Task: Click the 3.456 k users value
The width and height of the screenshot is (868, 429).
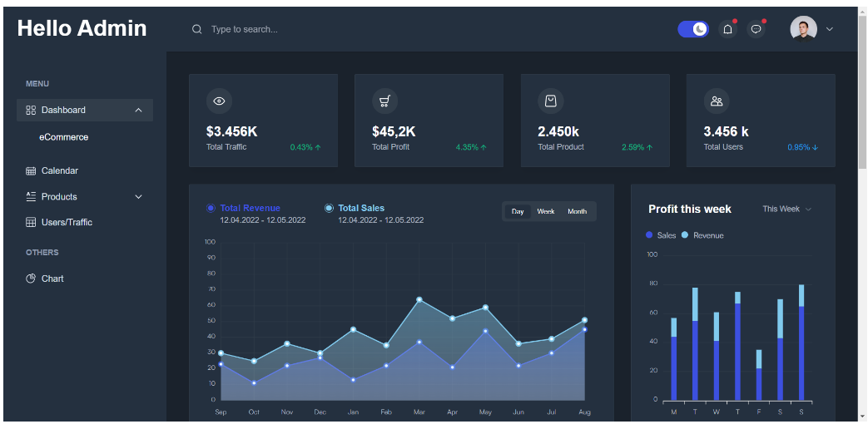Action: (x=726, y=131)
